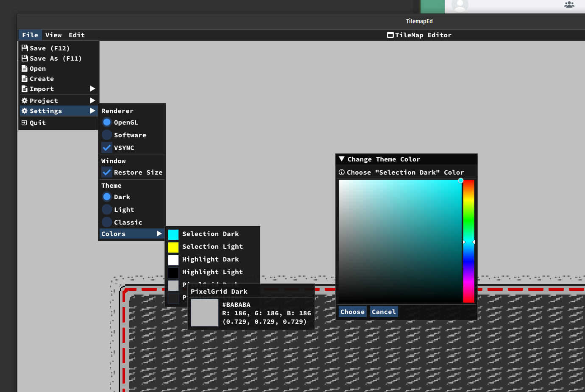585x392 pixels.
Task: Select the Light theme radio button
Action: pos(107,209)
